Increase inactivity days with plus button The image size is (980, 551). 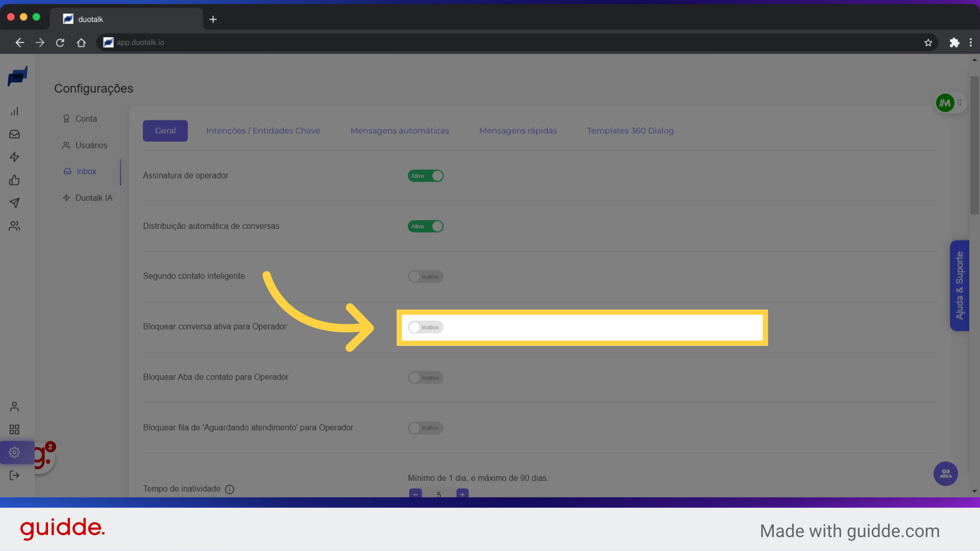pyautogui.click(x=462, y=493)
